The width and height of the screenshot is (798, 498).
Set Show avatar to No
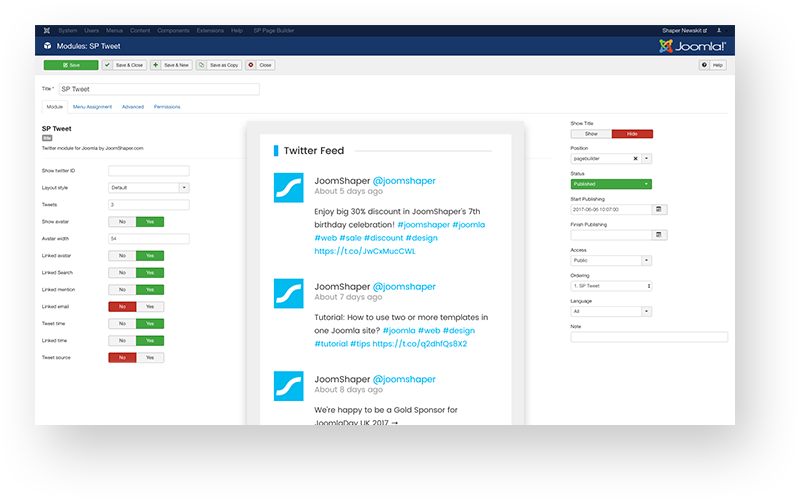coord(122,222)
